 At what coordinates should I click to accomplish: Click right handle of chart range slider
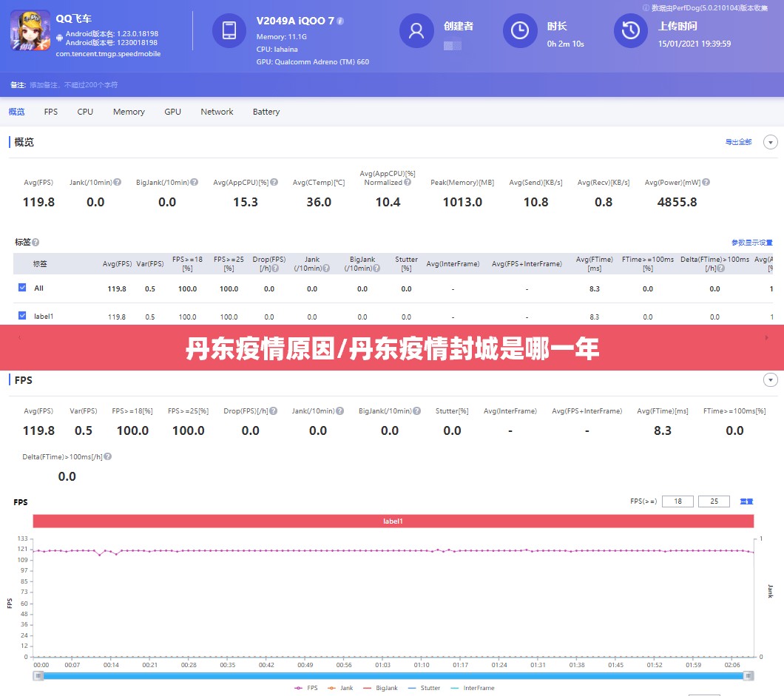748,676
